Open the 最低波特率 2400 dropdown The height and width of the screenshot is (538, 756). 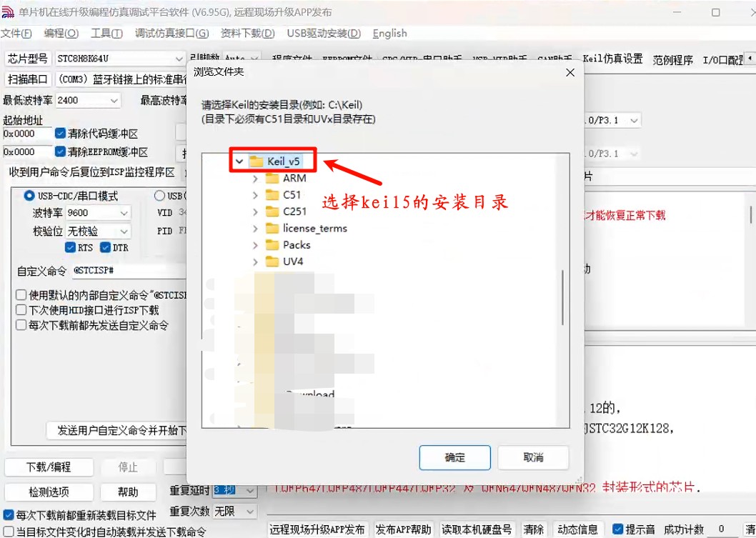[x=114, y=100]
